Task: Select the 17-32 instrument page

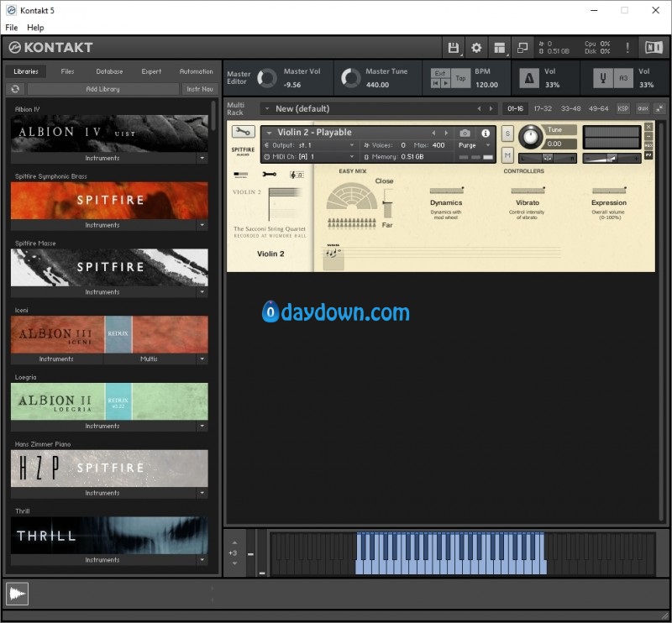Action: click(543, 108)
